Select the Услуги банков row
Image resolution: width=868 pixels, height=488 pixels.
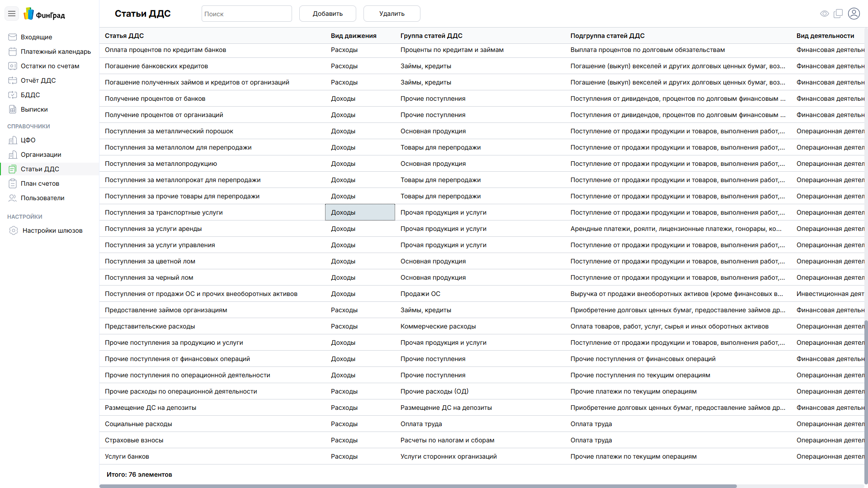[127, 456]
